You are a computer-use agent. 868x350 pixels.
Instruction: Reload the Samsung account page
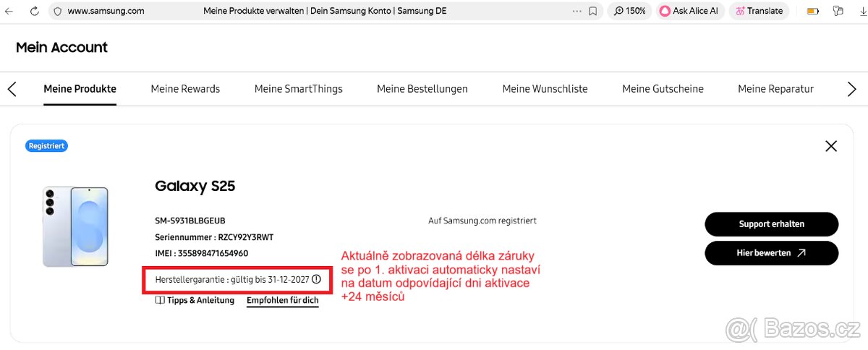(34, 12)
